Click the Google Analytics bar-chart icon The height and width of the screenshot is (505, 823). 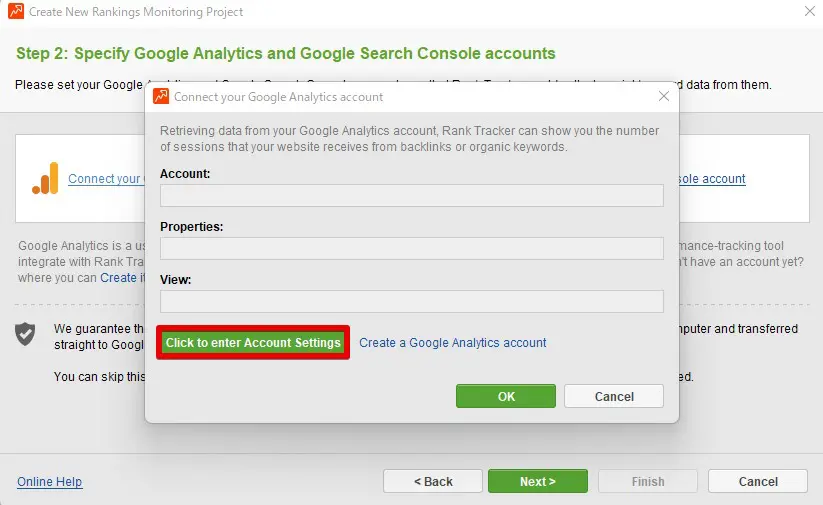click(45, 178)
